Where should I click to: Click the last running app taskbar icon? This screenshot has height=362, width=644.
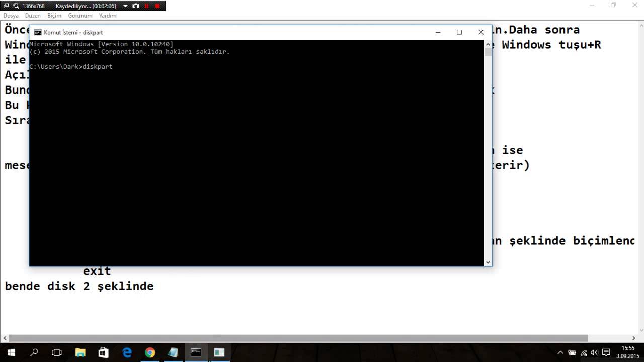219,352
